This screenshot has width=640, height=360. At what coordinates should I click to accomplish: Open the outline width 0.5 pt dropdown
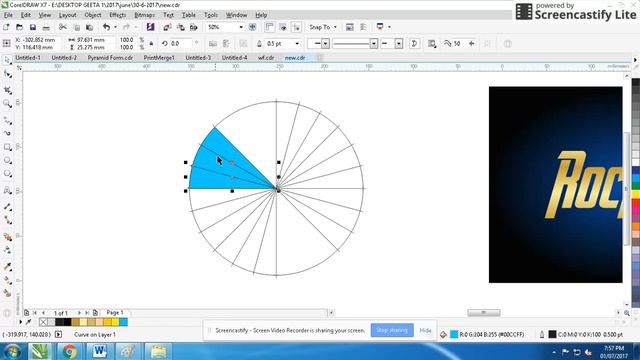[x=297, y=44]
